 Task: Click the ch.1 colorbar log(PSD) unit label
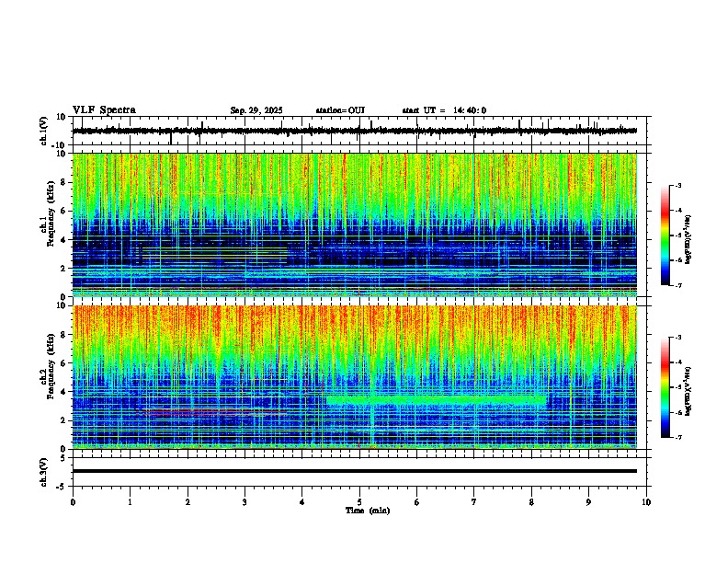click(688, 239)
